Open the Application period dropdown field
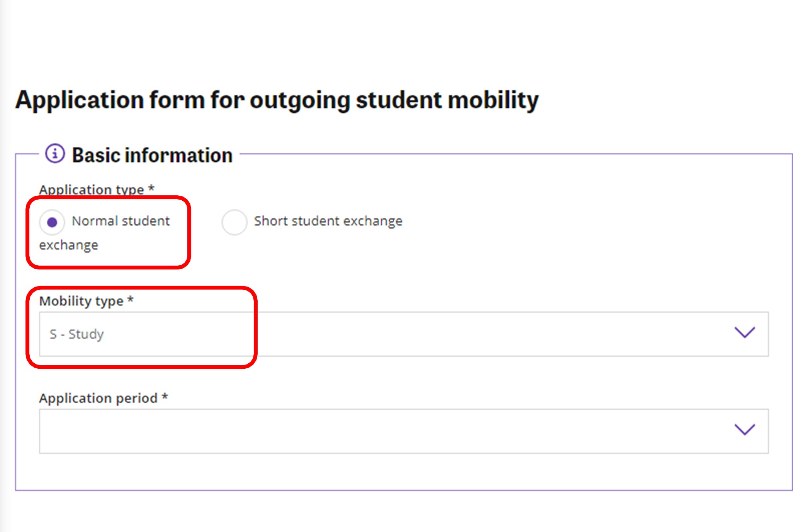The height and width of the screenshot is (532, 793). [386, 431]
